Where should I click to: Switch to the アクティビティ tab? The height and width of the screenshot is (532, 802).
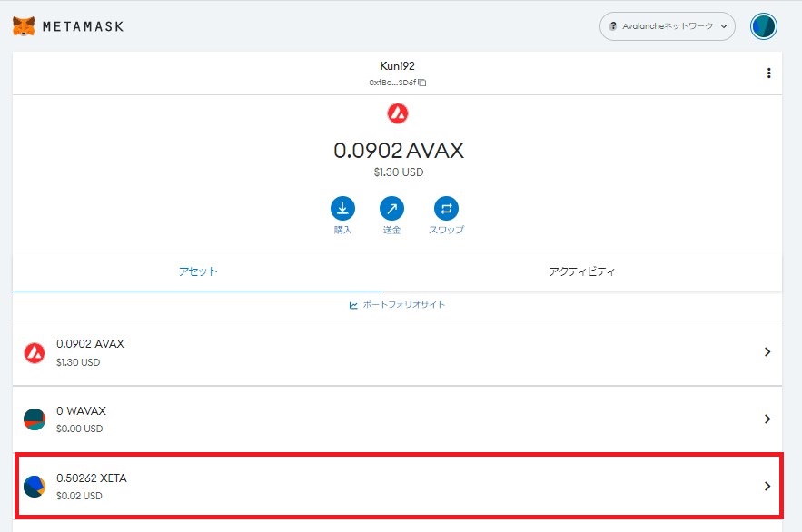pyautogui.click(x=582, y=271)
